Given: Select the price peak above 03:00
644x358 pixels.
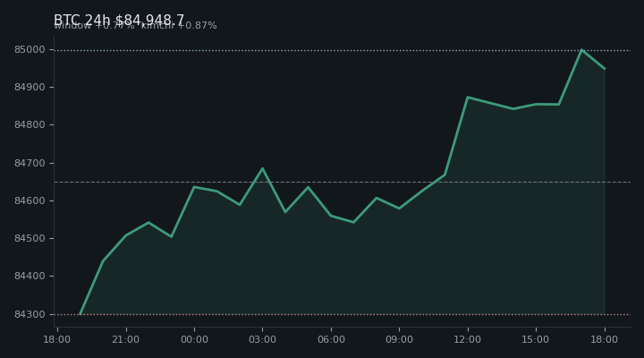Looking at the screenshot, I should coord(262,168).
